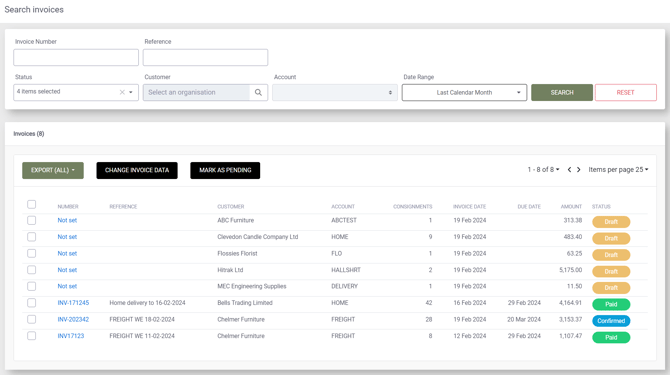Click reference 'FREIGHT WE 11-02-2024'
Screen dimensions: 670x375
click(x=142, y=336)
